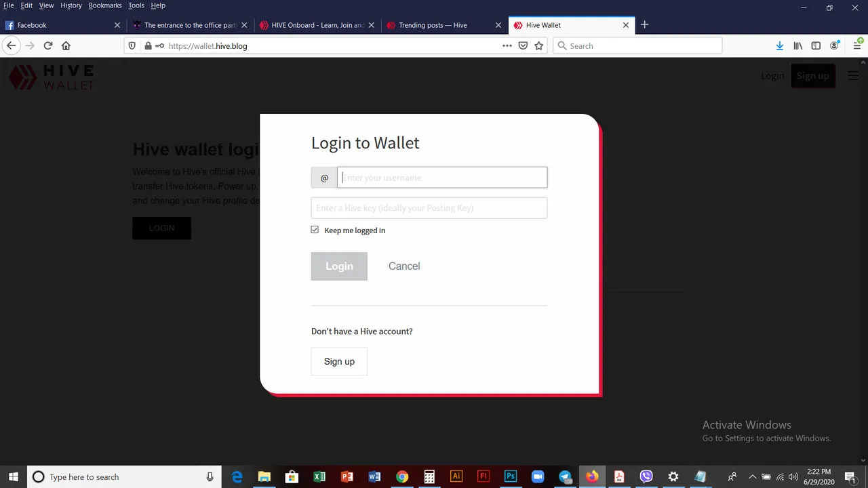Reload the current page
The width and height of the screenshot is (868, 488).
[x=48, y=45]
